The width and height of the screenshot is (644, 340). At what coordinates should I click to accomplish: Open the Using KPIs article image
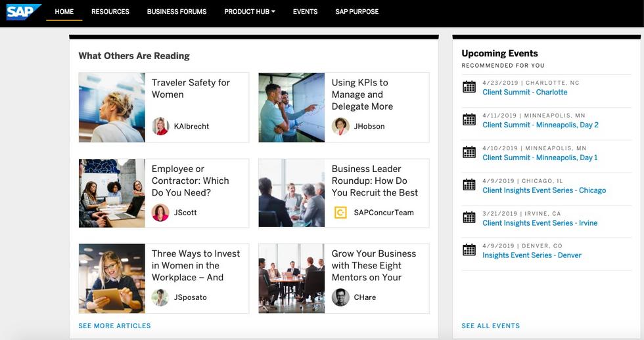[292, 108]
